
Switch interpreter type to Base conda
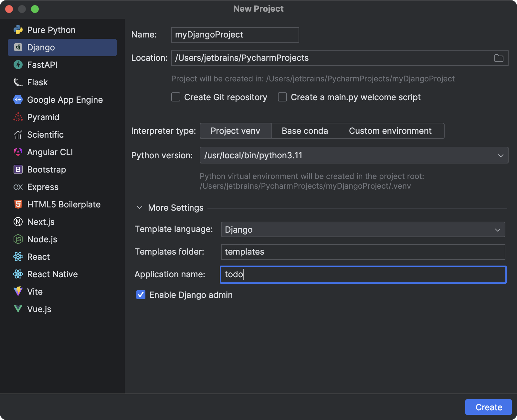tap(305, 131)
